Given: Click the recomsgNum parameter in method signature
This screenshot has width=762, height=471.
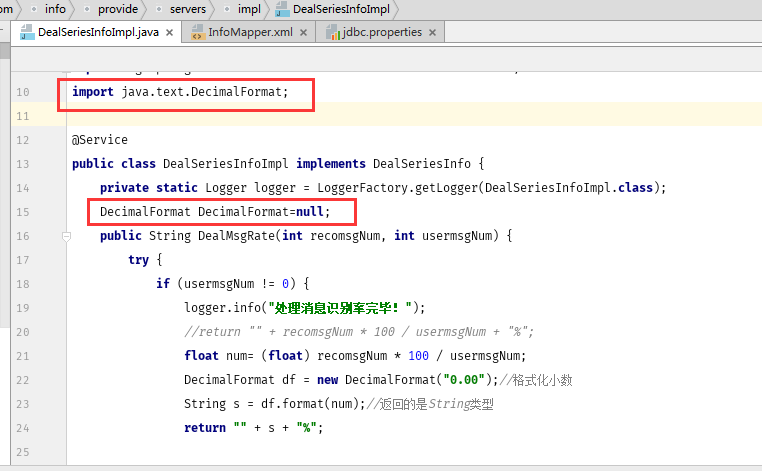Looking at the screenshot, I should coord(345,236).
